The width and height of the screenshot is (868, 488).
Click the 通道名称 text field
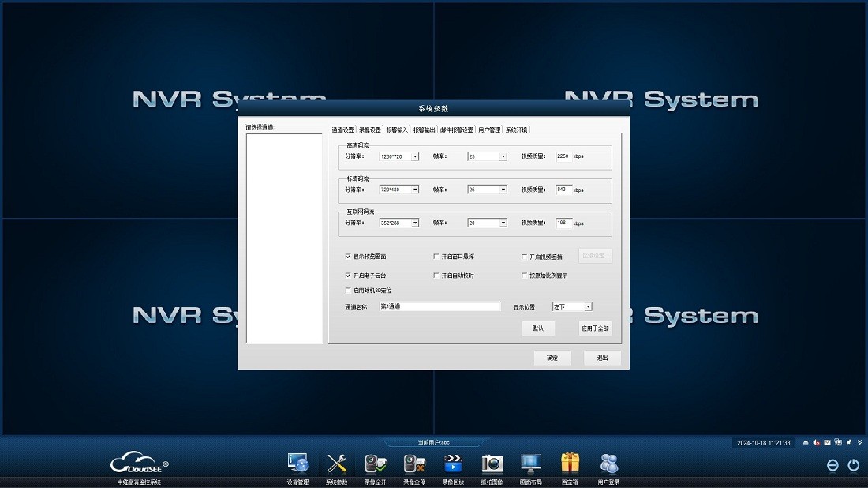pyautogui.click(x=440, y=306)
